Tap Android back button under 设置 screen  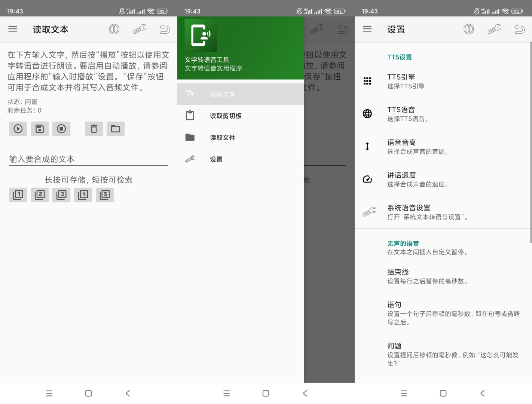(483, 393)
